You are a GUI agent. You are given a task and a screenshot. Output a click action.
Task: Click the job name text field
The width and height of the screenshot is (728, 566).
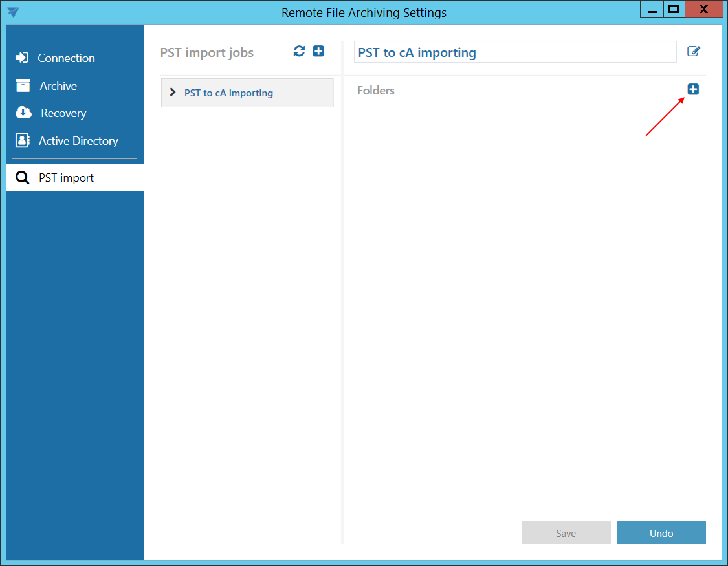[514, 52]
